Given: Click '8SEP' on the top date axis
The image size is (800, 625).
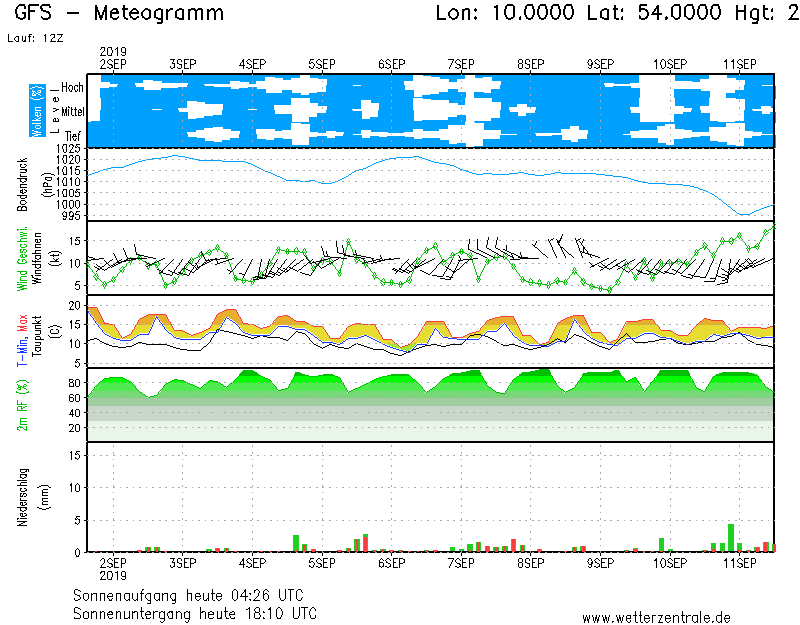Looking at the screenshot, I should (531, 64).
